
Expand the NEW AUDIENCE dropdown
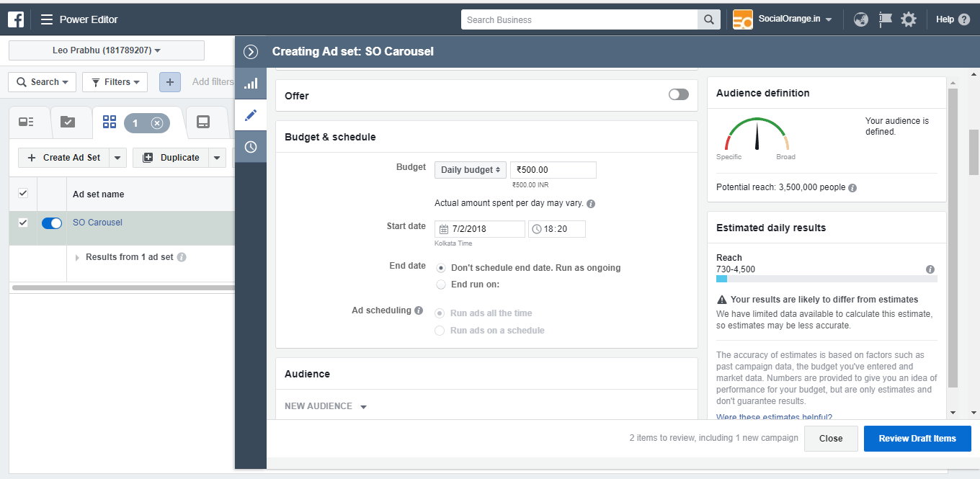[325, 406]
